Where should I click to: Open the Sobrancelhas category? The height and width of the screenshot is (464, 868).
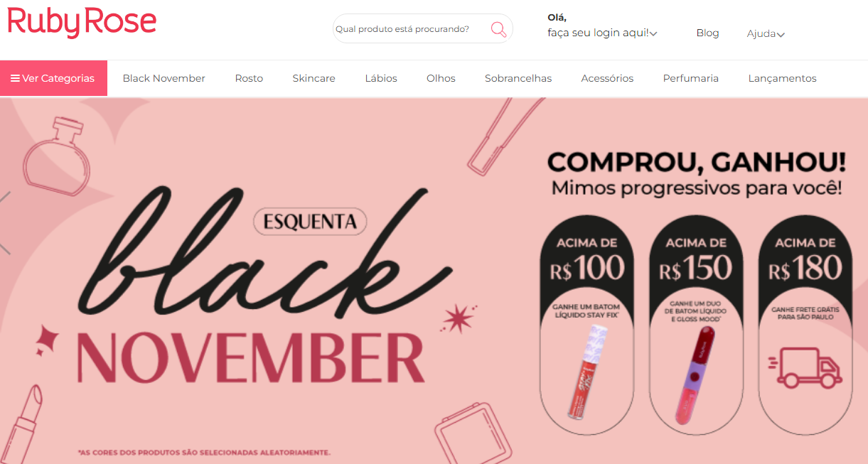coord(518,78)
